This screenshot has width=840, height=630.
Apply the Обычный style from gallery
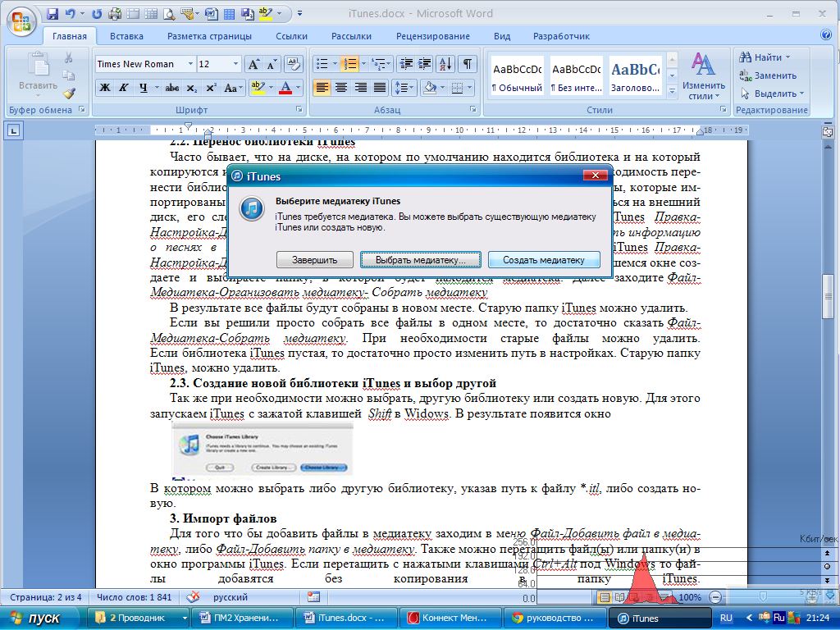(518, 76)
